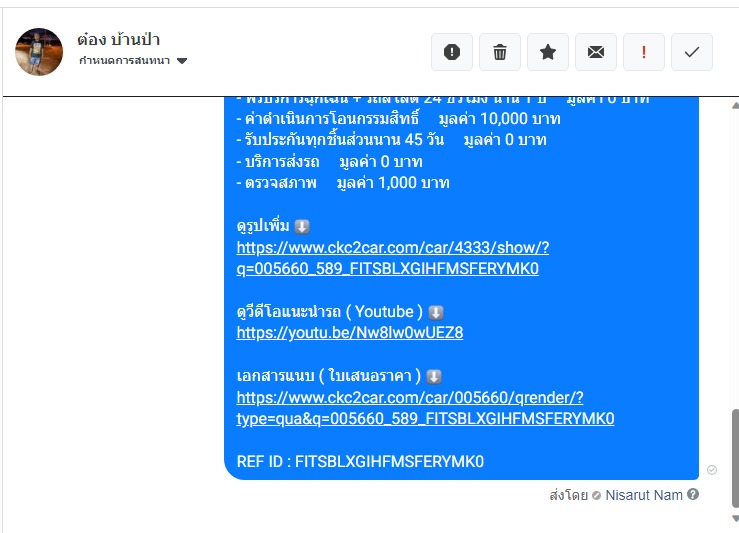The height and width of the screenshot is (533, 739).
Task: Open the กำหนดการสนทนา label menu
Action: click(x=124, y=60)
